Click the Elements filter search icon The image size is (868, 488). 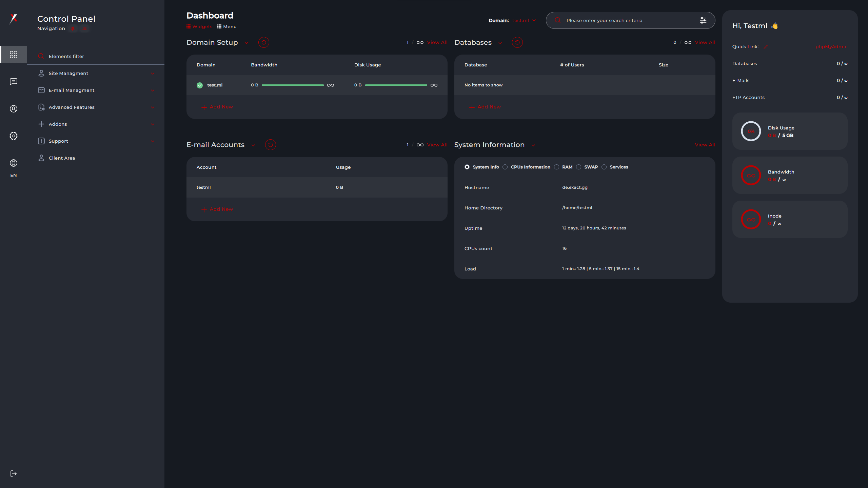(41, 56)
